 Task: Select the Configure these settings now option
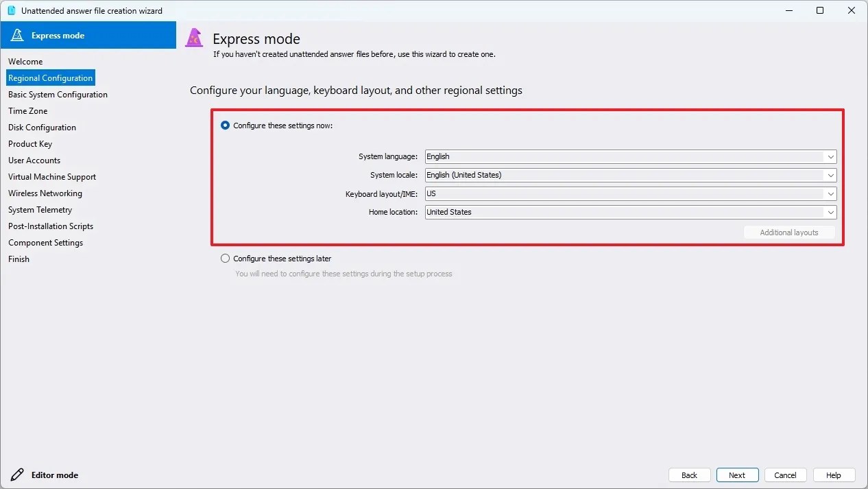[225, 126]
